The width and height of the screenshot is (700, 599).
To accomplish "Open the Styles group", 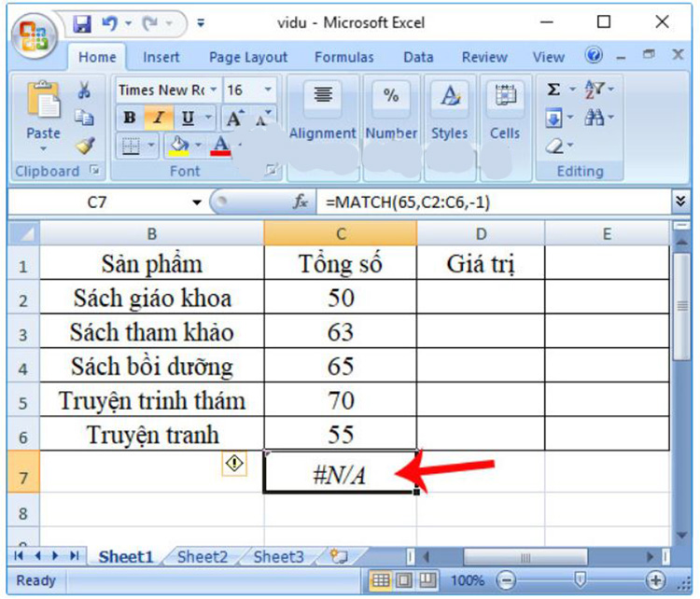I will 450,110.
